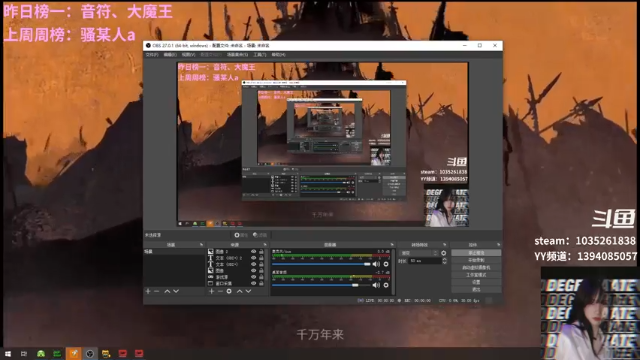This screenshot has height=360, width=640.
Task: Toggle visibility of 文本 (GDI+) 2 source
Action: pyautogui.click(x=253, y=258)
